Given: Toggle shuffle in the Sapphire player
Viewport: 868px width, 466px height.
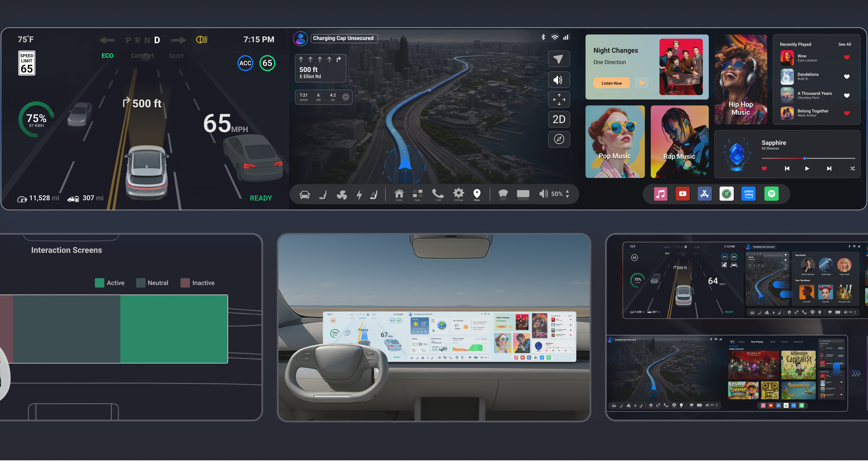Looking at the screenshot, I should tap(852, 168).
